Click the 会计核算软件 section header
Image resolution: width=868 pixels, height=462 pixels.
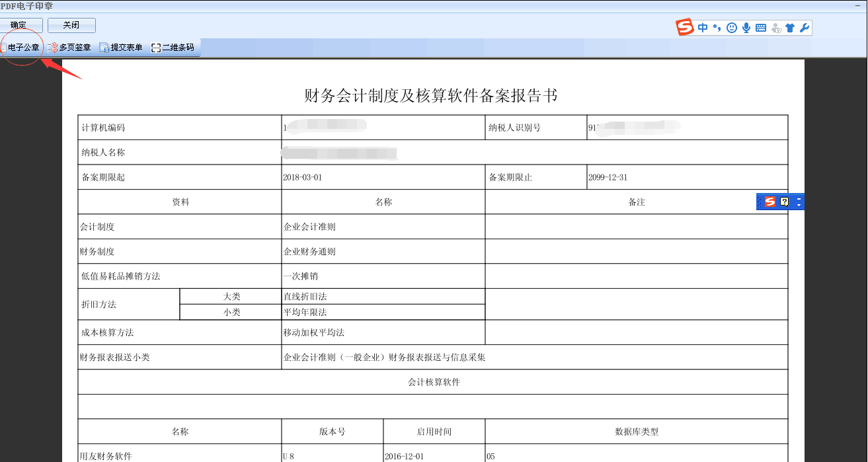click(434, 382)
